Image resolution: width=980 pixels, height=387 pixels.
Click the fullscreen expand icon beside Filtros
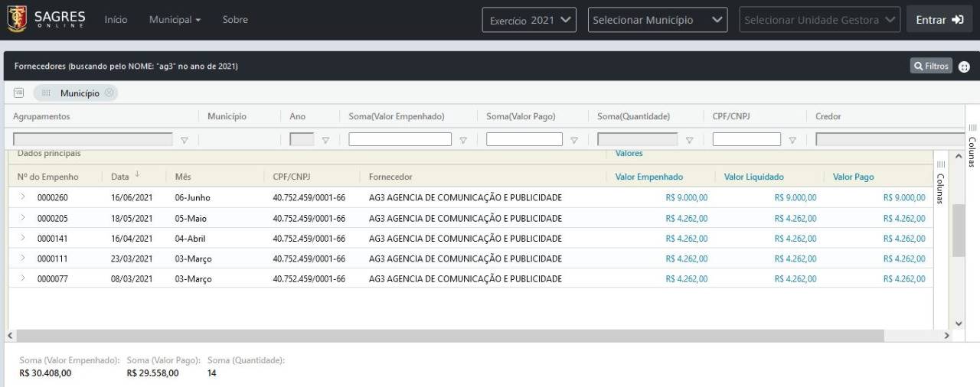pyautogui.click(x=964, y=67)
